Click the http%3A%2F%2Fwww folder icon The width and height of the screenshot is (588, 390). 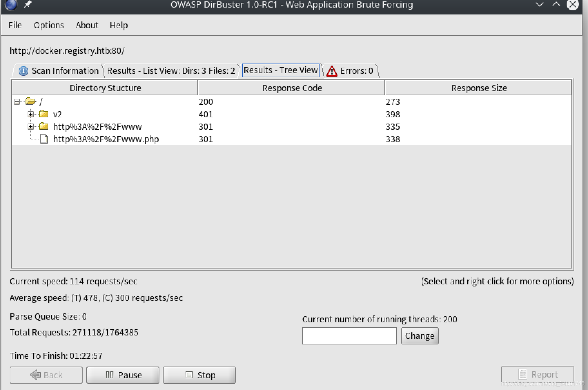click(44, 126)
